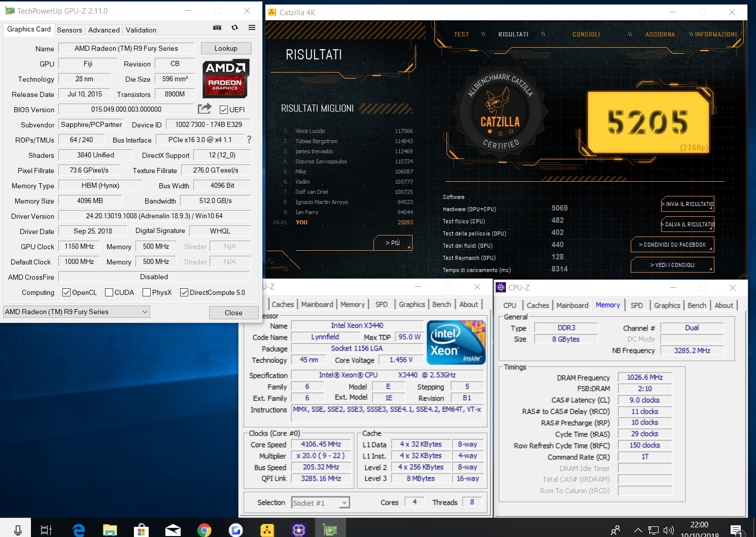The height and width of the screenshot is (537, 756).
Task: Open the Action Center notifications icon
Action: coord(736,530)
